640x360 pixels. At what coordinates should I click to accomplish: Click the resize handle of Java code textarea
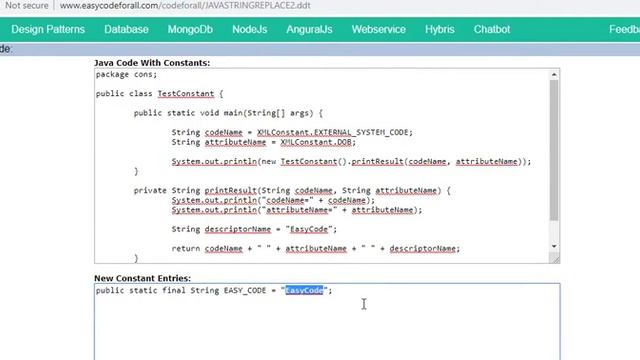(554, 258)
